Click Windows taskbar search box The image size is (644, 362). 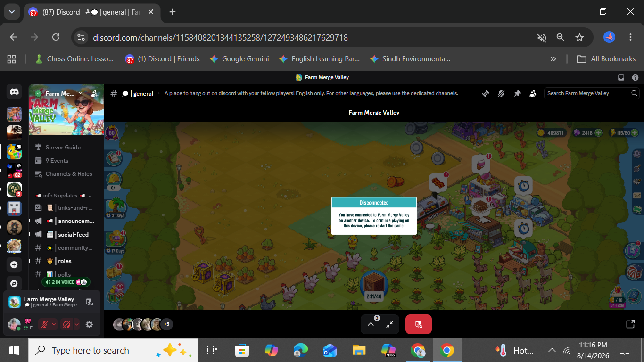click(x=113, y=350)
